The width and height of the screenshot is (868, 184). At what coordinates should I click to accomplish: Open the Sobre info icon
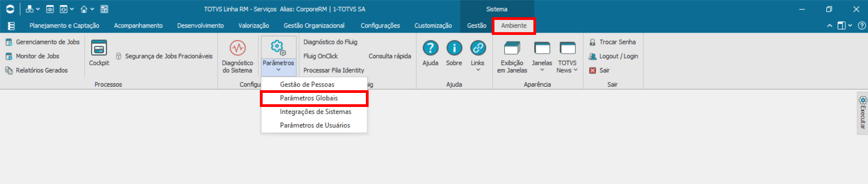click(454, 48)
